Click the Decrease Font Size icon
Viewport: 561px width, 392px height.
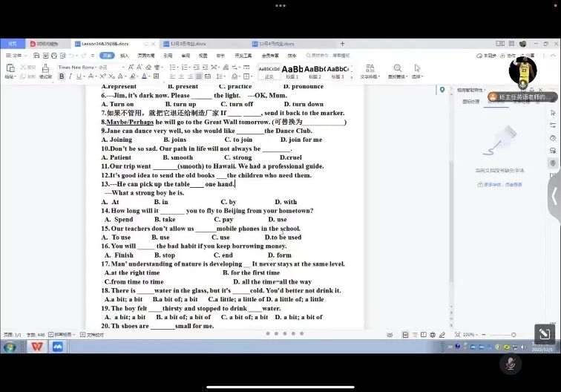coord(140,67)
